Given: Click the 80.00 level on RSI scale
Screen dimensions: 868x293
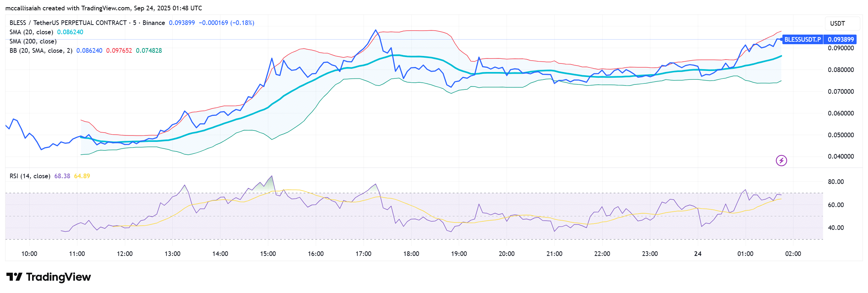Looking at the screenshot, I should (836, 182).
